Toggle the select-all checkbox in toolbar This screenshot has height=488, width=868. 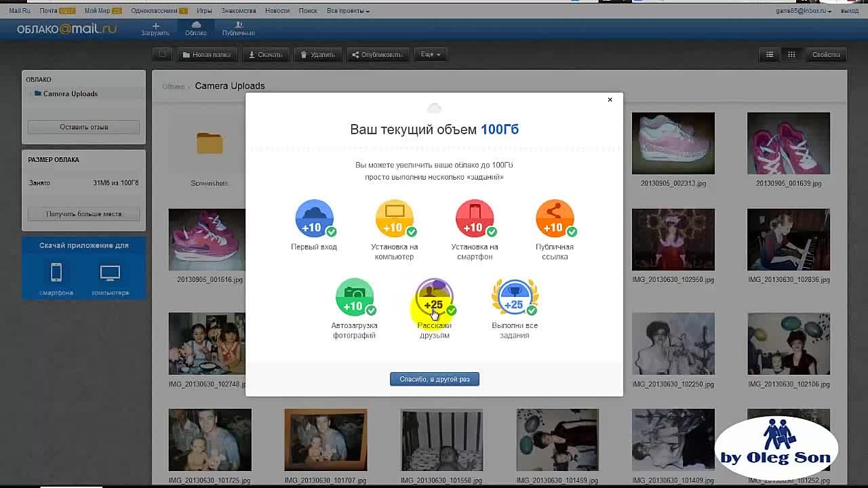(x=162, y=54)
